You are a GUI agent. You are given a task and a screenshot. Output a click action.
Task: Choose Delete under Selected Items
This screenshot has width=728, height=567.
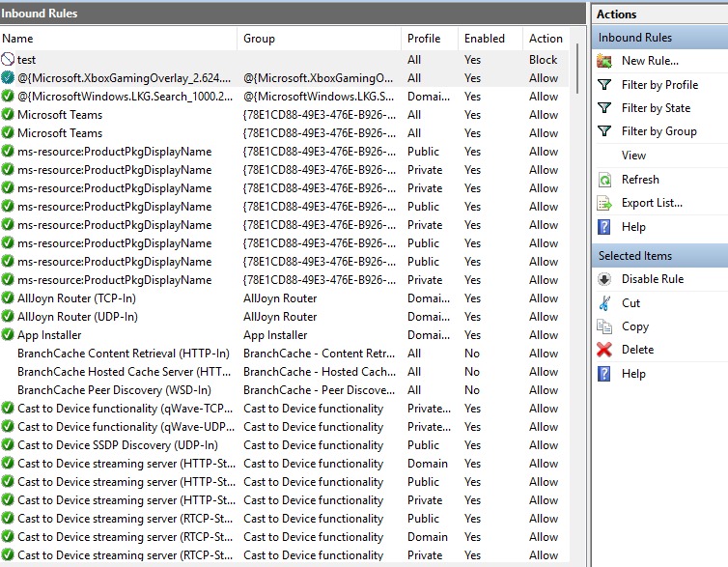tap(637, 350)
